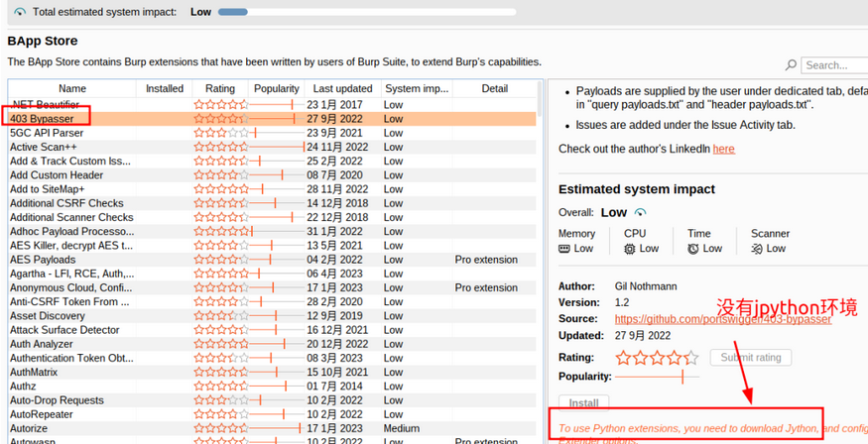
Task: Rate the extension one star
Action: tap(623, 358)
